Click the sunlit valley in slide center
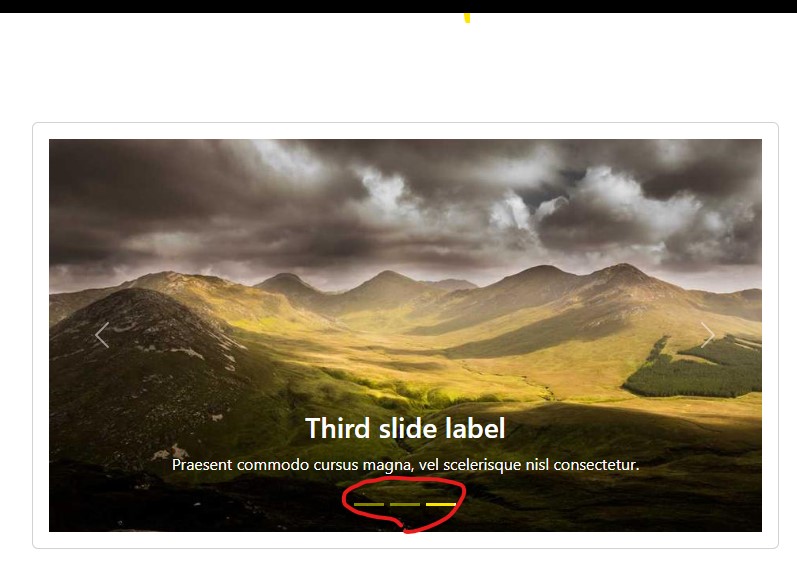Viewport: 797px width, 582px height. [x=407, y=351]
